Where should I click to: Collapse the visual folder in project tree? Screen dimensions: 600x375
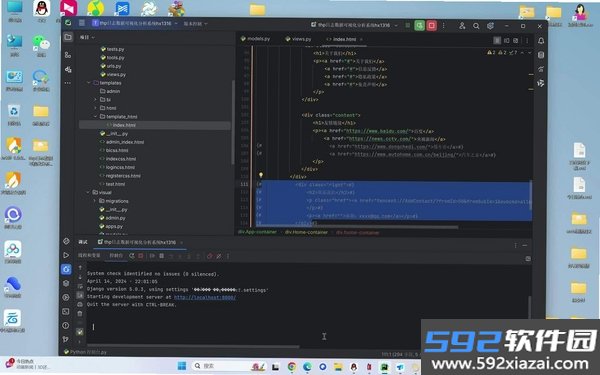88,192
